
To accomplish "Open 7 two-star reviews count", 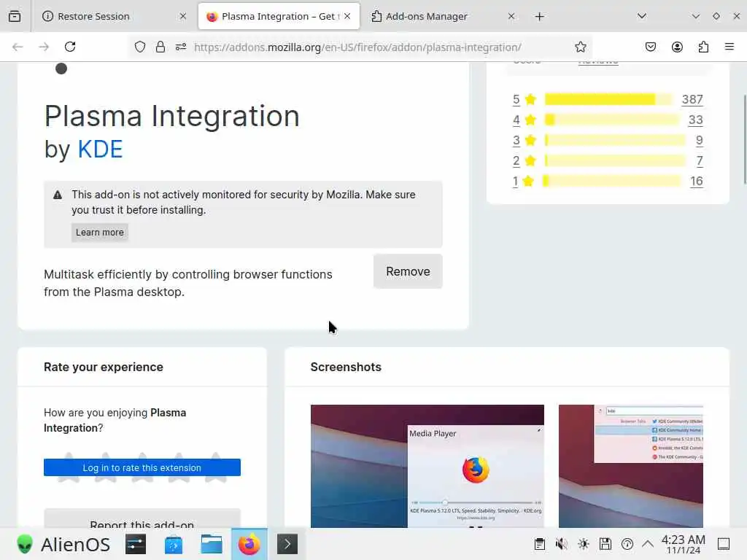I will click(x=700, y=161).
